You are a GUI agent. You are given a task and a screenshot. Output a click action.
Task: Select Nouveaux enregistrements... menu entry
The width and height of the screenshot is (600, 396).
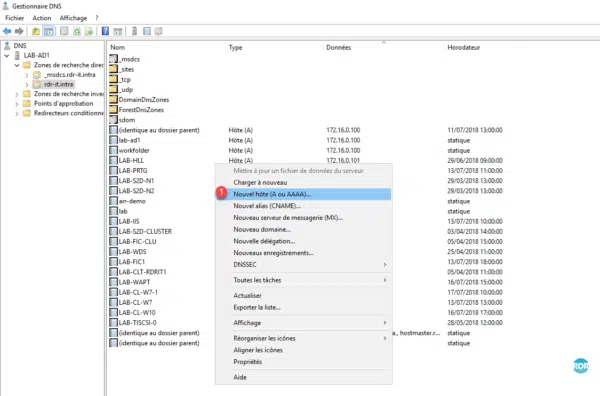pos(304,253)
